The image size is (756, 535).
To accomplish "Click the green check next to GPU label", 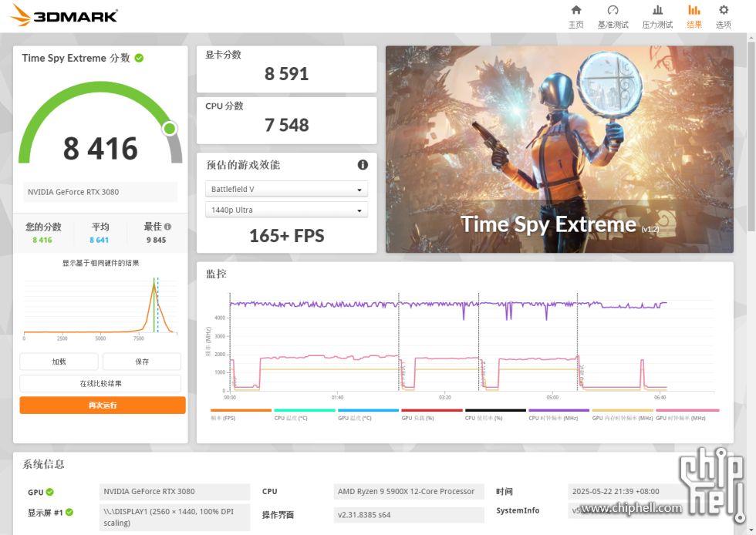I will [49, 492].
